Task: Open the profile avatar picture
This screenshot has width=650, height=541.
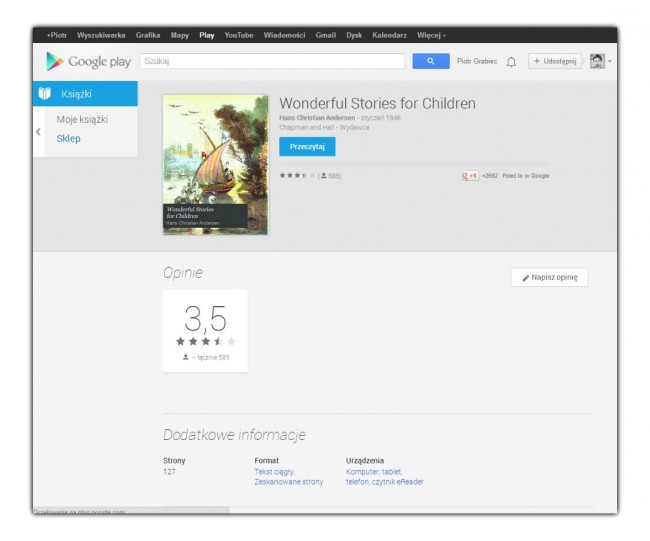Action: pyautogui.click(x=597, y=61)
